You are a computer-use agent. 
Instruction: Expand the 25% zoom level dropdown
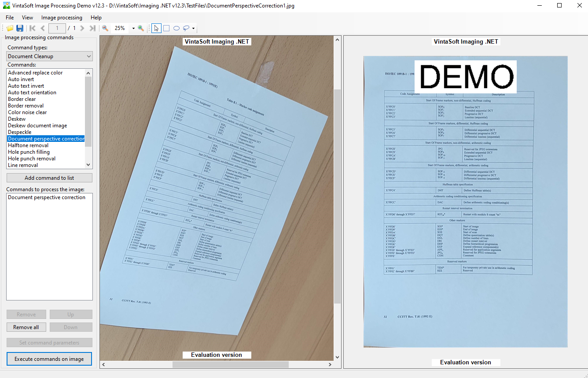[133, 28]
